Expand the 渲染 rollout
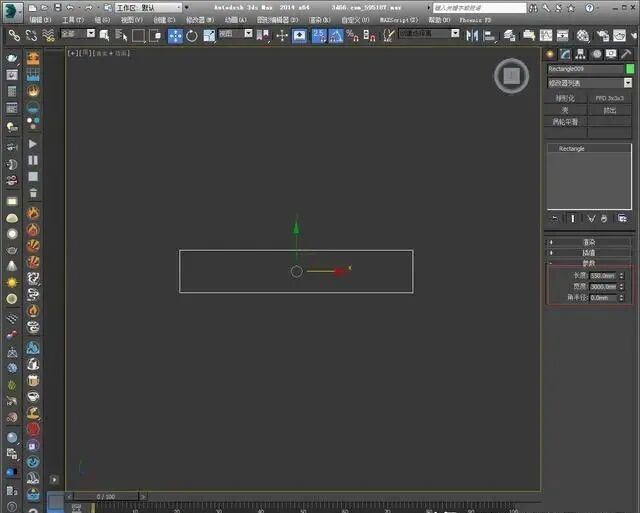Screen dimensions: 640x513 (589, 242)
